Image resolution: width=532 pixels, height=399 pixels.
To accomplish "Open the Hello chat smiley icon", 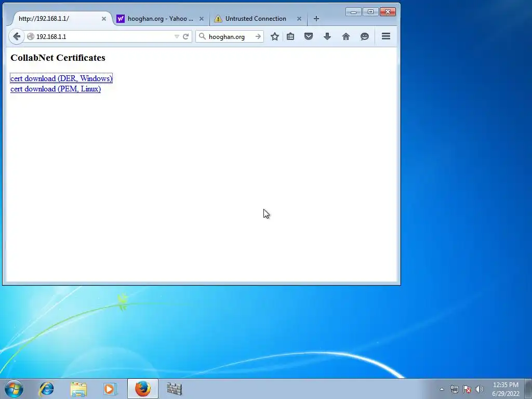I will (364, 36).
